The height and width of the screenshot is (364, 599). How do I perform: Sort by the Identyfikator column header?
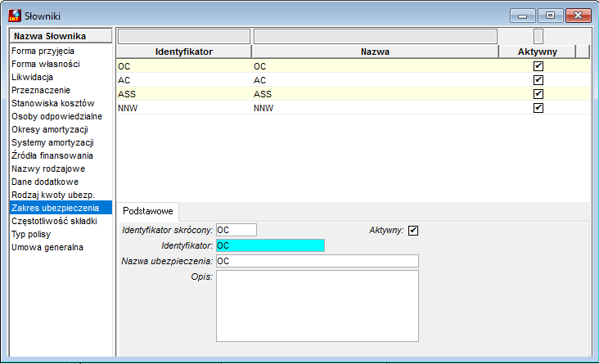[184, 52]
